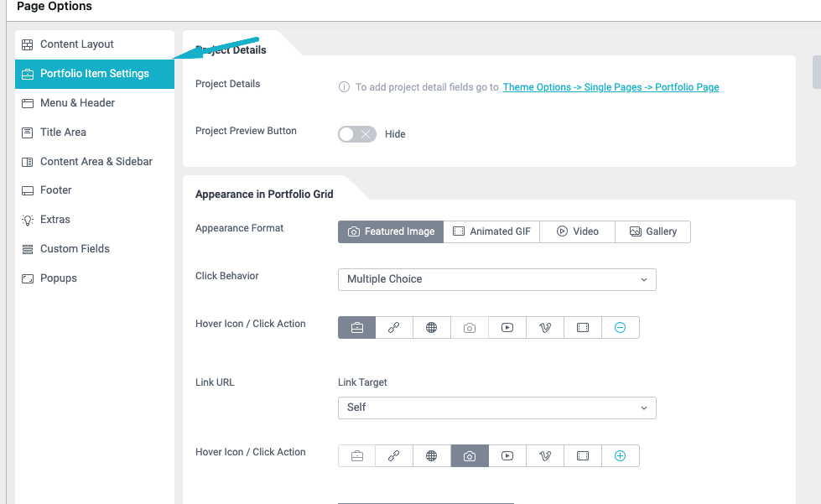
Task: Set Appearance Format to Animated GIF
Action: 491,231
